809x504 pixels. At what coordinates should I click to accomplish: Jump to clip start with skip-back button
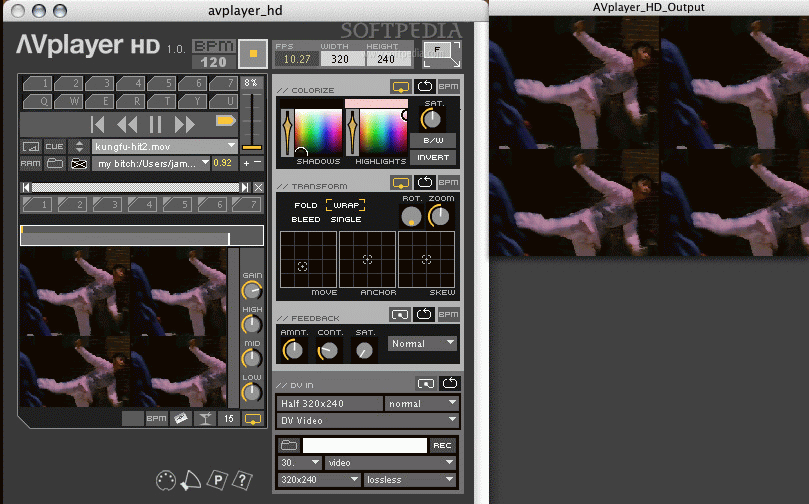pos(98,124)
